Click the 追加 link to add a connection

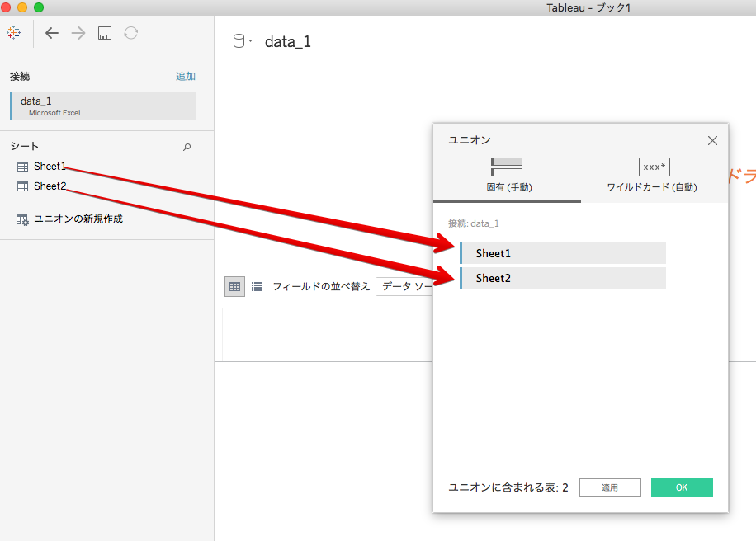(x=185, y=75)
